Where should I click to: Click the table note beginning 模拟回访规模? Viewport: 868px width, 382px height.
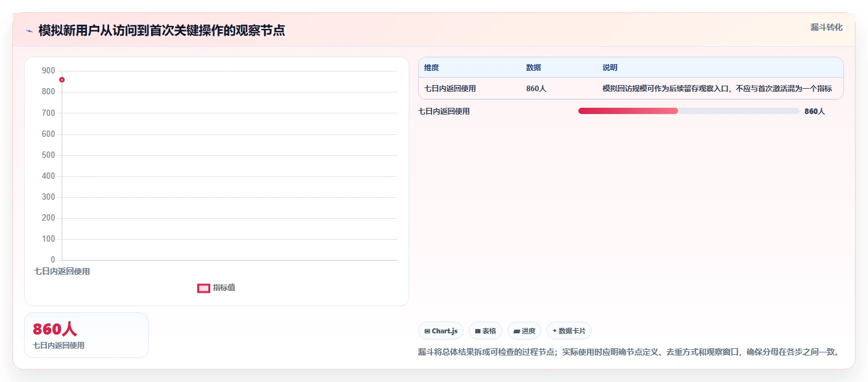click(717, 89)
